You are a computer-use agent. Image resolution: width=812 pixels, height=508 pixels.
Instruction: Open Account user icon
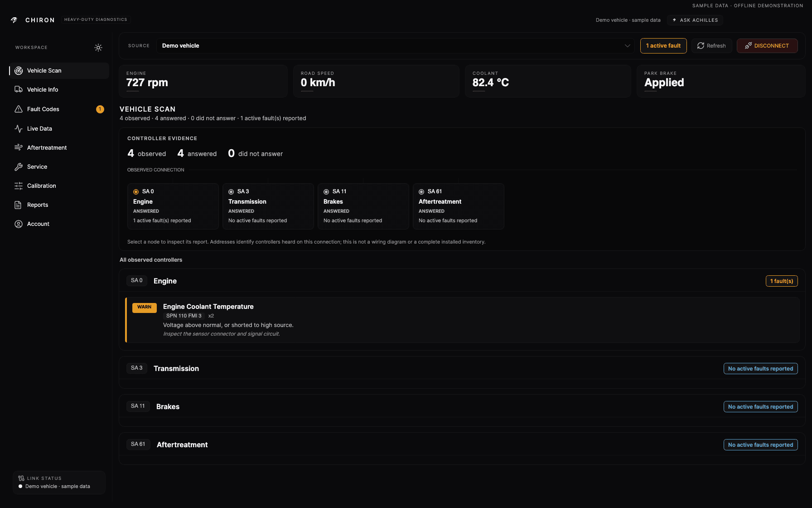coord(19,224)
